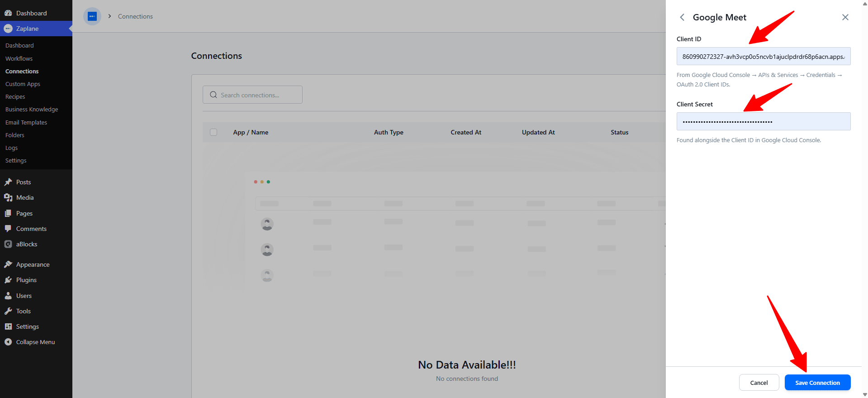This screenshot has width=868, height=398.
Task: Click the WordPress Settings sliders icon
Action: (8, 326)
